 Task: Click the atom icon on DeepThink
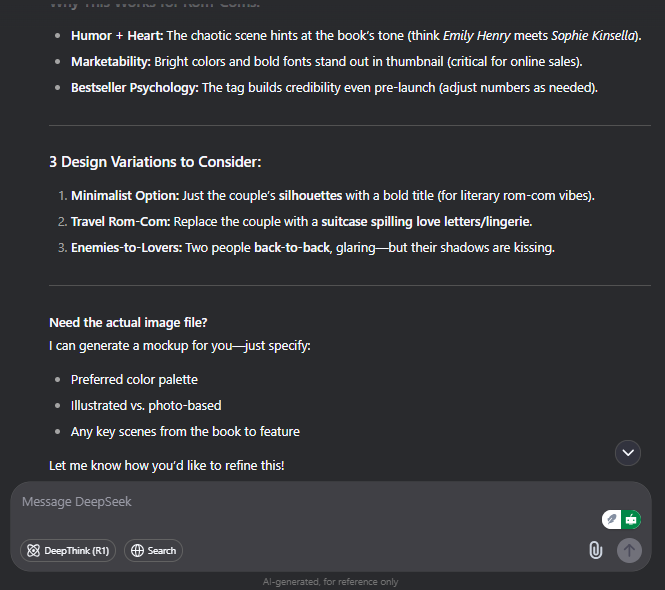(x=33, y=551)
